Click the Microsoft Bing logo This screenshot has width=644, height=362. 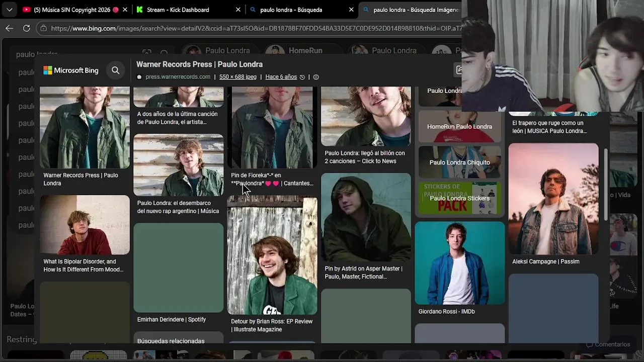tap(71, 70)
